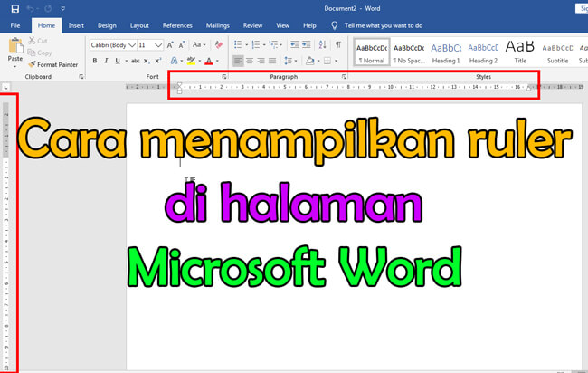Click the Redo icon

[x=48, y=9]
